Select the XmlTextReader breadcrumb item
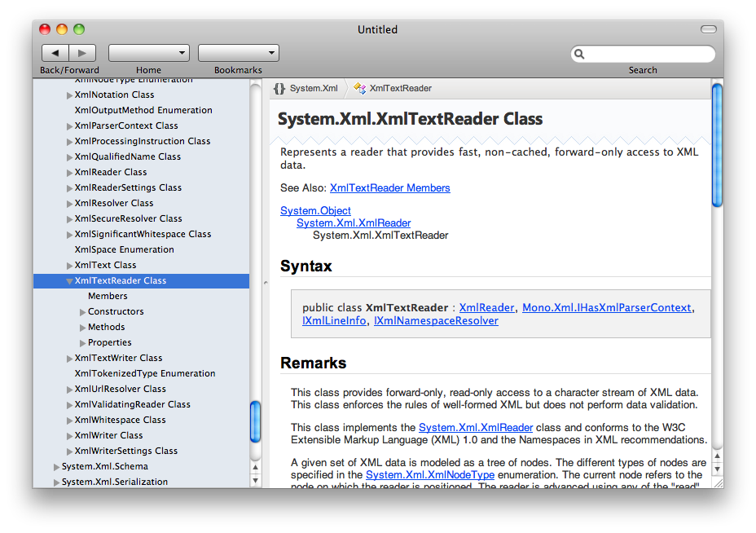756x533 pixels. [400, 88]
